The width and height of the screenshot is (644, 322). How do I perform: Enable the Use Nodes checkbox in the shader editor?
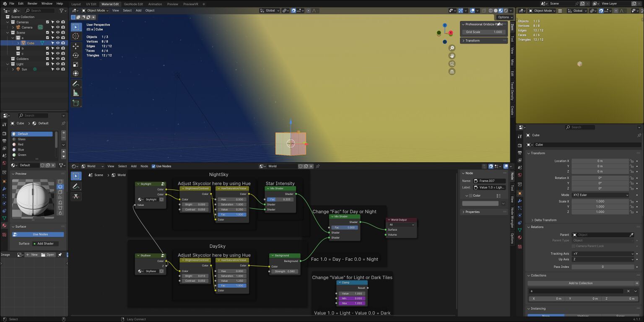153,166
